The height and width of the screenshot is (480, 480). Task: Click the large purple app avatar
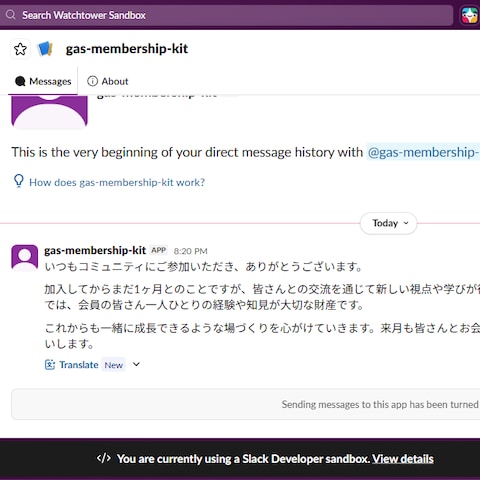[x=49, y=112]
